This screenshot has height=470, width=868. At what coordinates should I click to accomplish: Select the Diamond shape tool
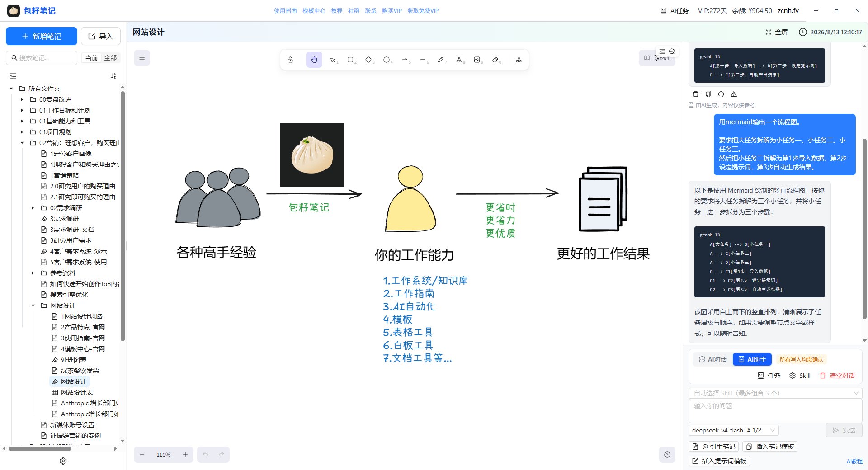(x=369, y=60)
